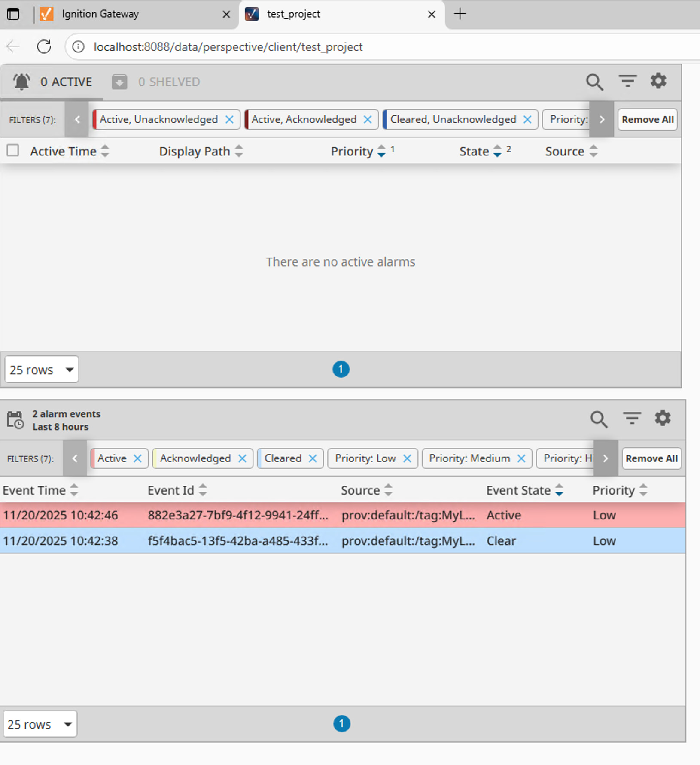Open search in the alarm journal table
This screenshot has height=765, width=700.
point(599,419)
